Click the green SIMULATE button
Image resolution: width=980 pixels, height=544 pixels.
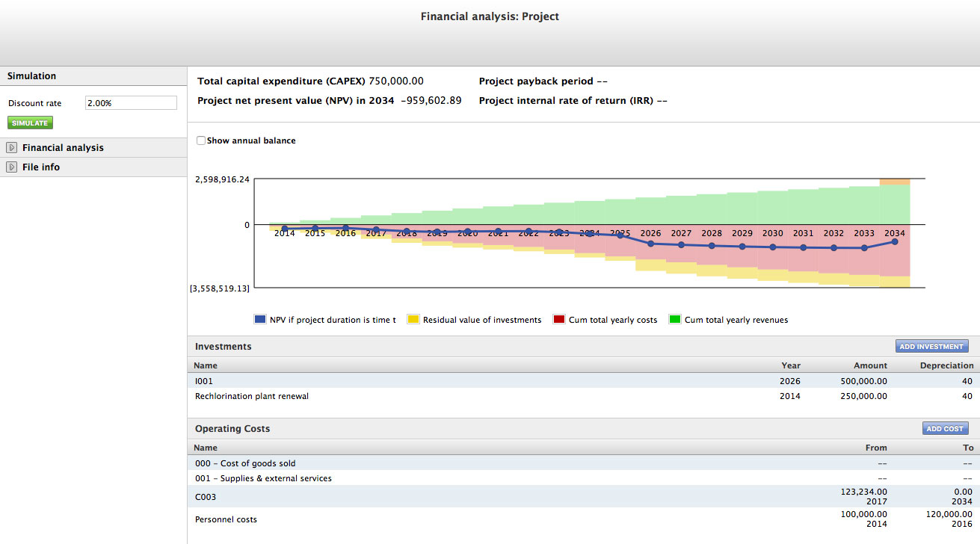pyautogui.click(x=30, y=123)
